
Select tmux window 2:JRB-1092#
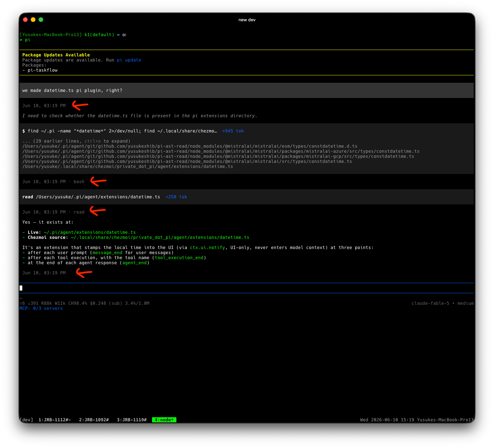94,420
